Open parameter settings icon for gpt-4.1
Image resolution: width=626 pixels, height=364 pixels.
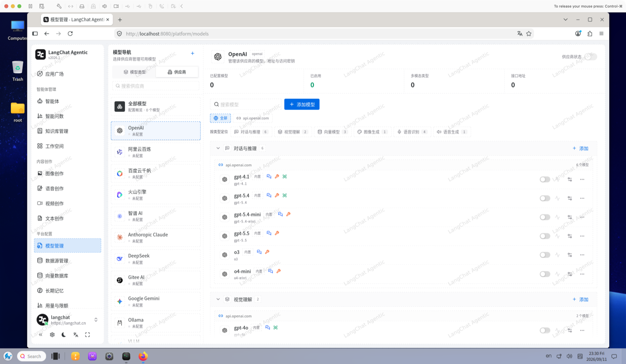coord(570,179)
